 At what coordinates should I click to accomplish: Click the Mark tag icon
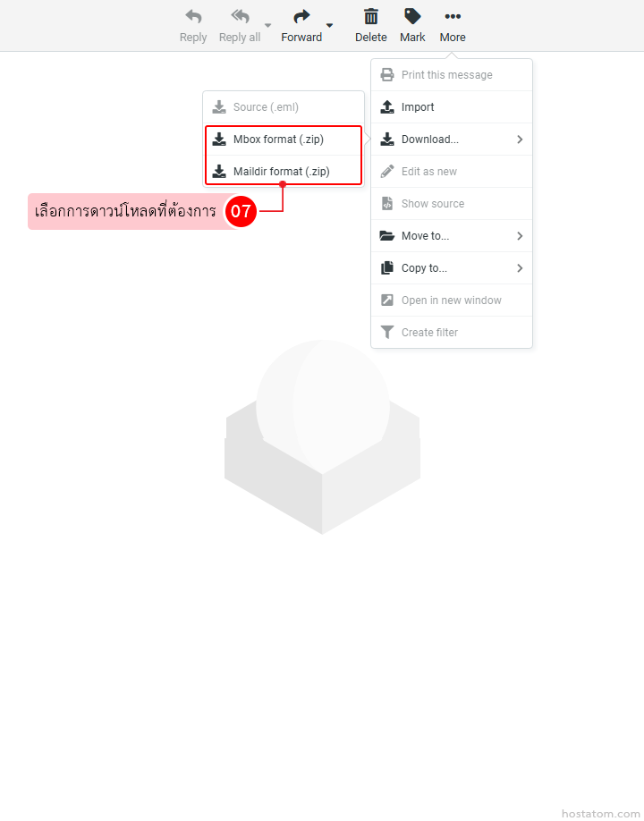[412, 17]
